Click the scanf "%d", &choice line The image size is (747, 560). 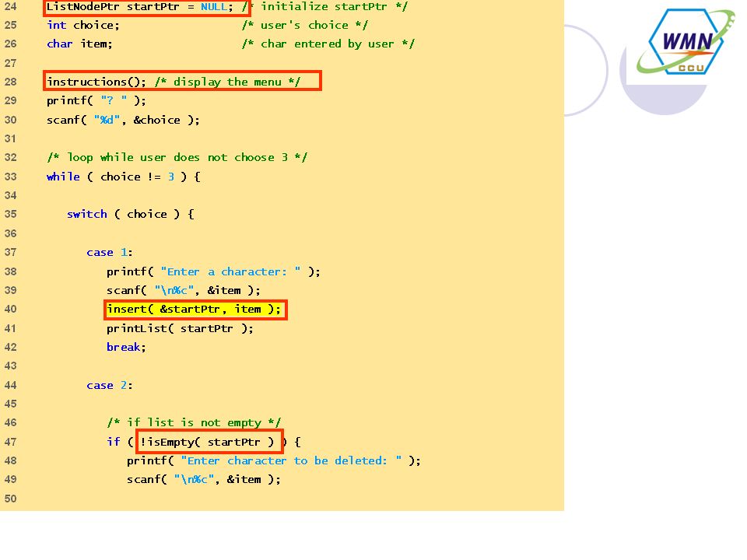click(x=123, y=120)
